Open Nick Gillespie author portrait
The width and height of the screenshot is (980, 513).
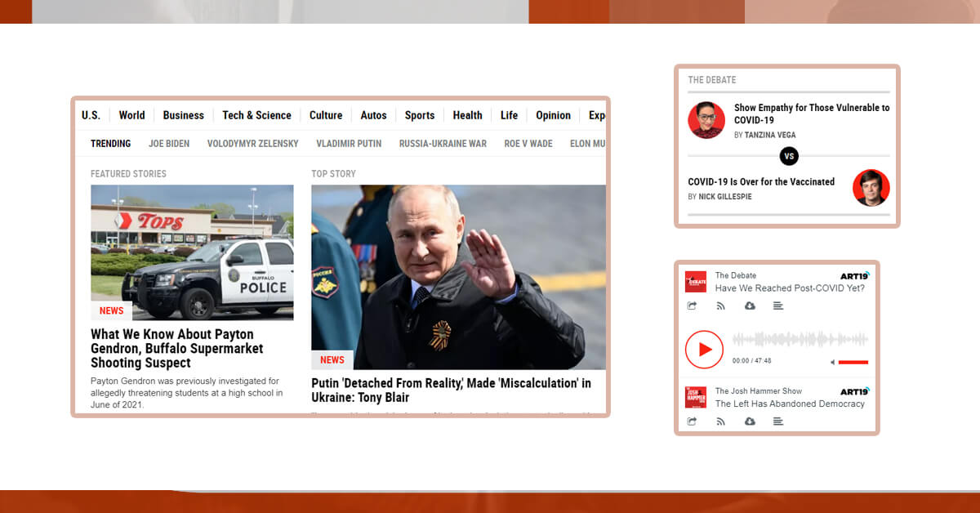pyautogui.click(x=871, y=188)
